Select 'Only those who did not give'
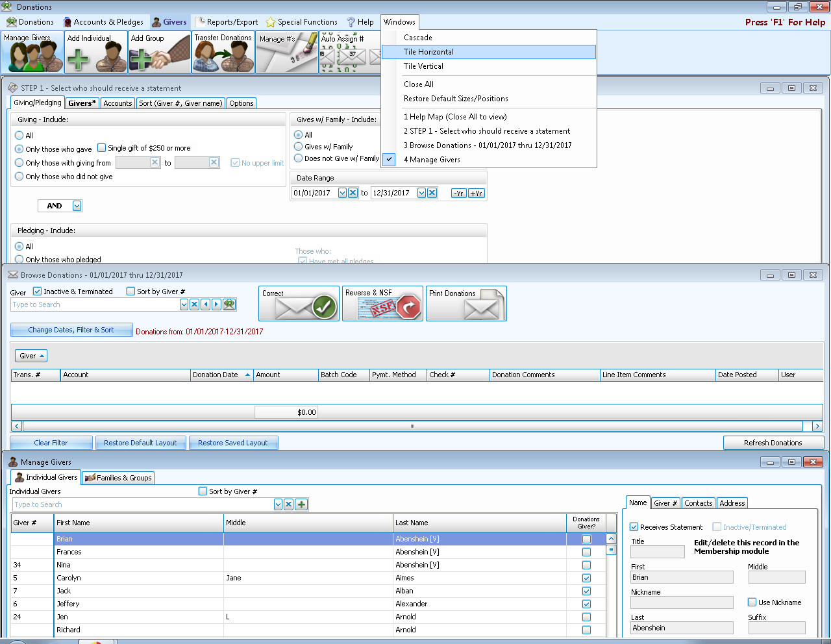This screenshot has height=644, width=831. (19, 177)
